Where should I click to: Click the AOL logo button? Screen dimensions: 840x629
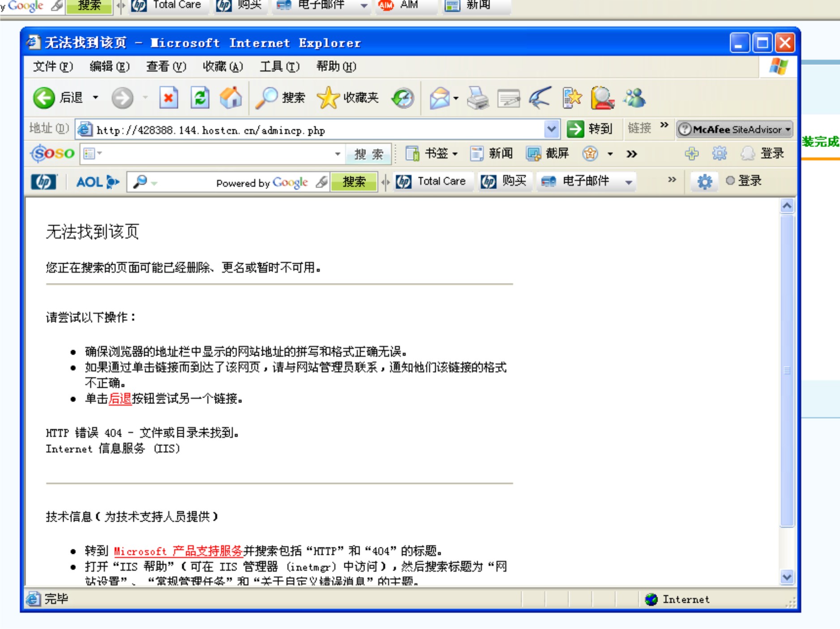click(98, 182)
